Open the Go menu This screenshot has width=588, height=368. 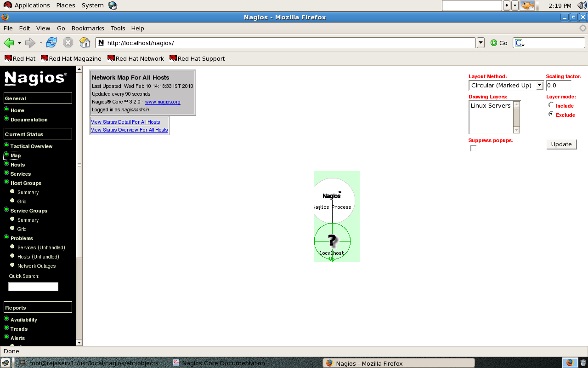[x=61, y=28]
